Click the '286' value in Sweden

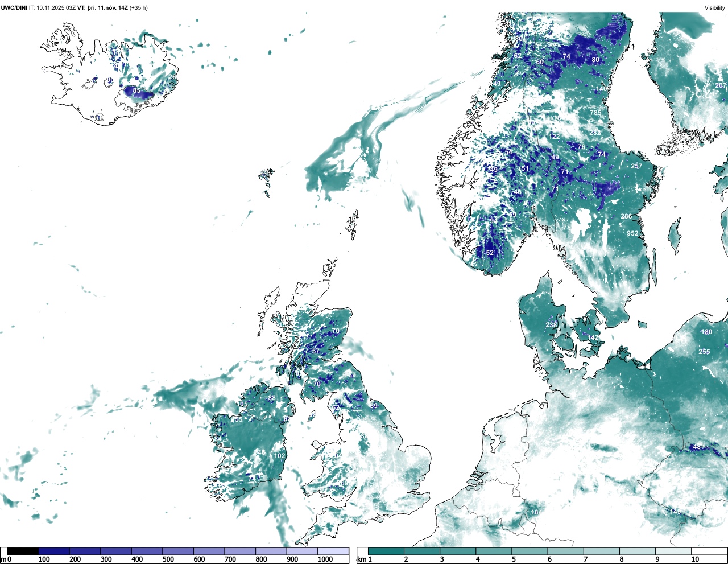[x=626, y=216]
